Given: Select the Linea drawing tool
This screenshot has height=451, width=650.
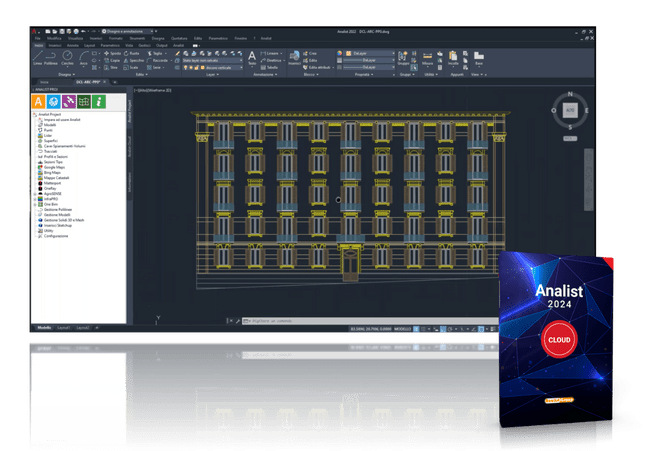Looking at the screenshot, I should (38, 57).
